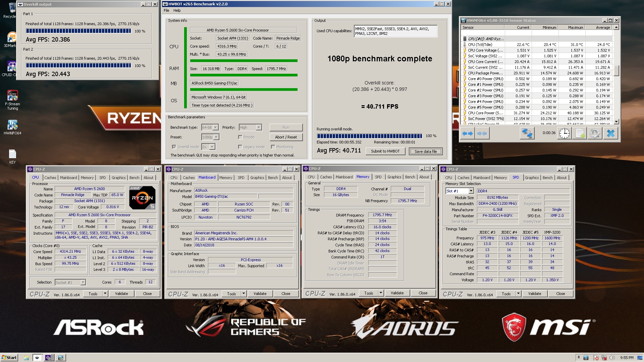
Task: Launch F-Stream Tuning desktop shortcut
Action: [x=12, y=100]
